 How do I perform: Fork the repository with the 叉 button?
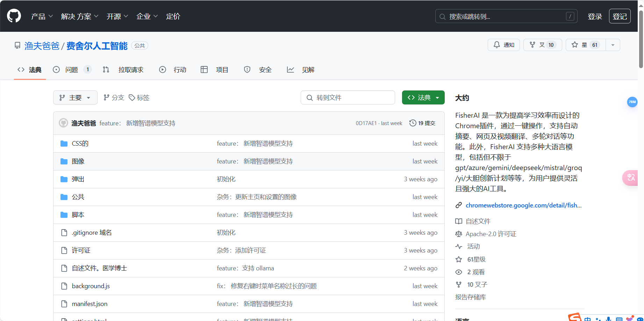[542, 45]
